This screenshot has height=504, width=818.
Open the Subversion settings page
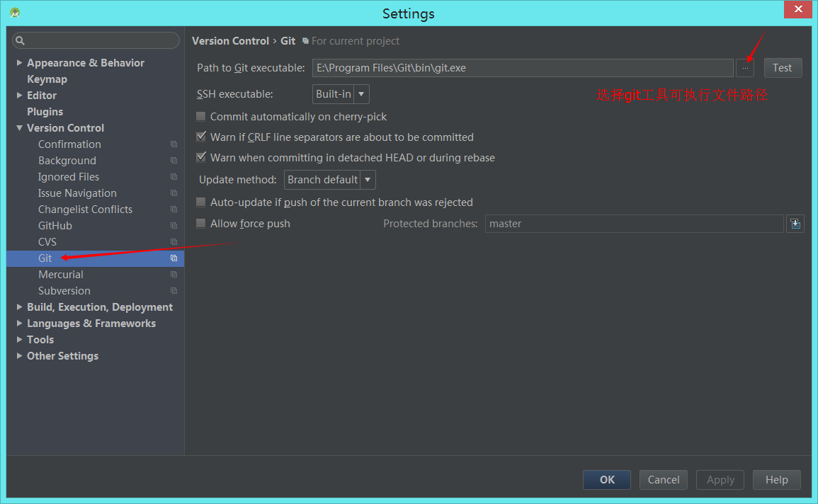click(x=64, y=291)
